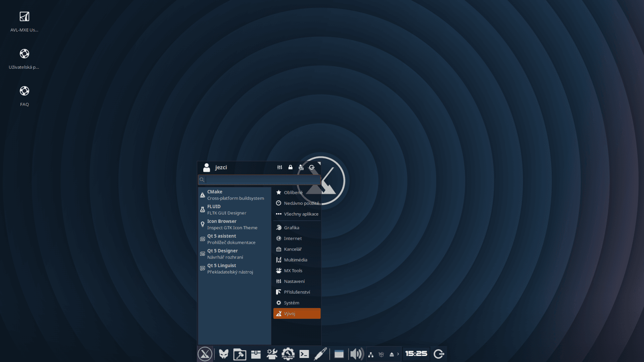Open the Whisker menu launcher icon
The image size is (644, 362).
[x=204, y=354]
